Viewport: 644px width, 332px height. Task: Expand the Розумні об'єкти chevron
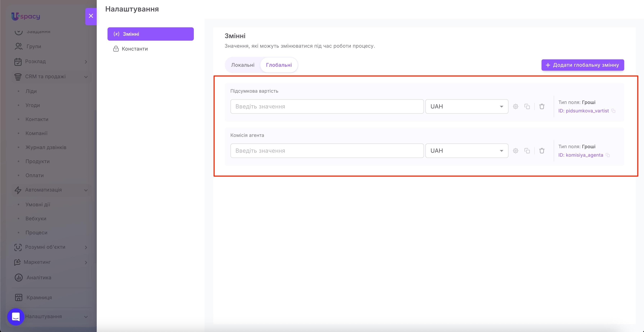(x=86, y=247)
